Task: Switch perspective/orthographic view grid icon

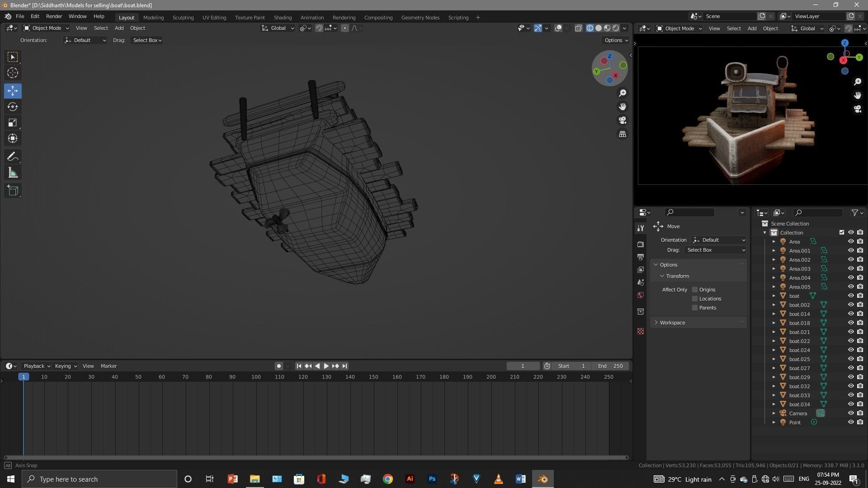Action: [623, 134]
